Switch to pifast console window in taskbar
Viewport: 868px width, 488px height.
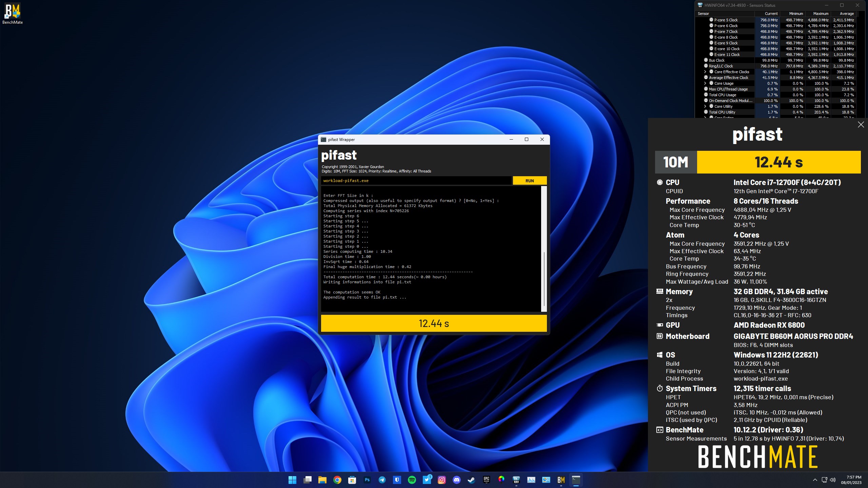[576, 480]
